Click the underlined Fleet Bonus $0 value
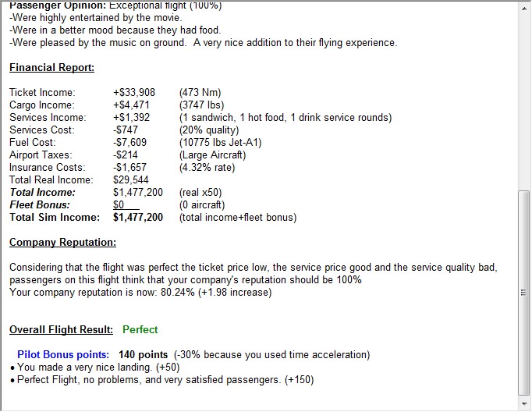Viewport: 532px width, 412px height. (119, 205)
